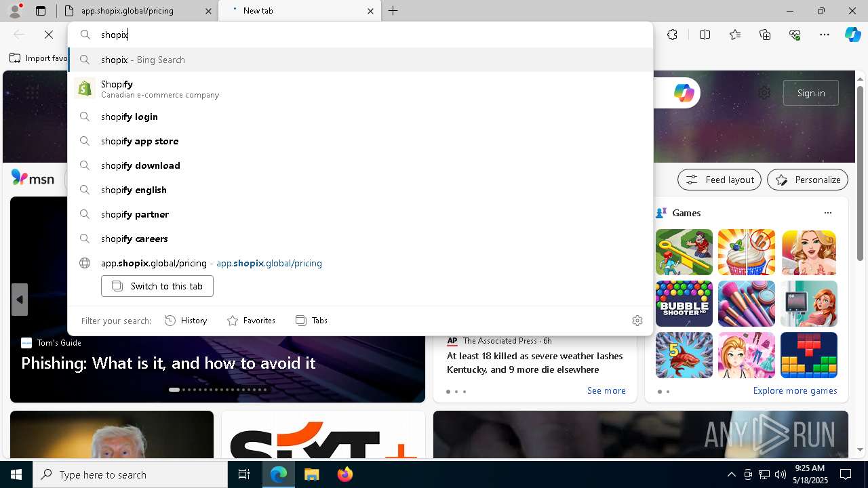Choose the shopix - Bing Search suggestion
The image size is (868, 488).
(x=360, y=60)
